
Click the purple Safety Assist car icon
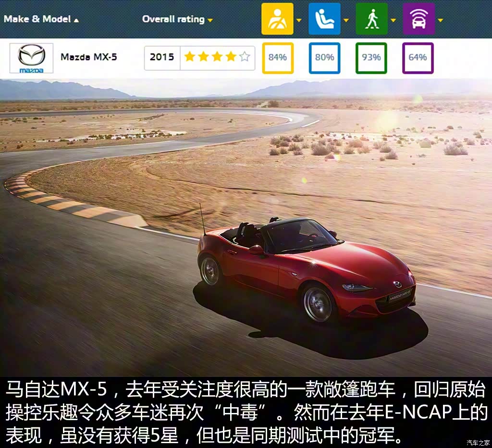(x=418, y=19)
